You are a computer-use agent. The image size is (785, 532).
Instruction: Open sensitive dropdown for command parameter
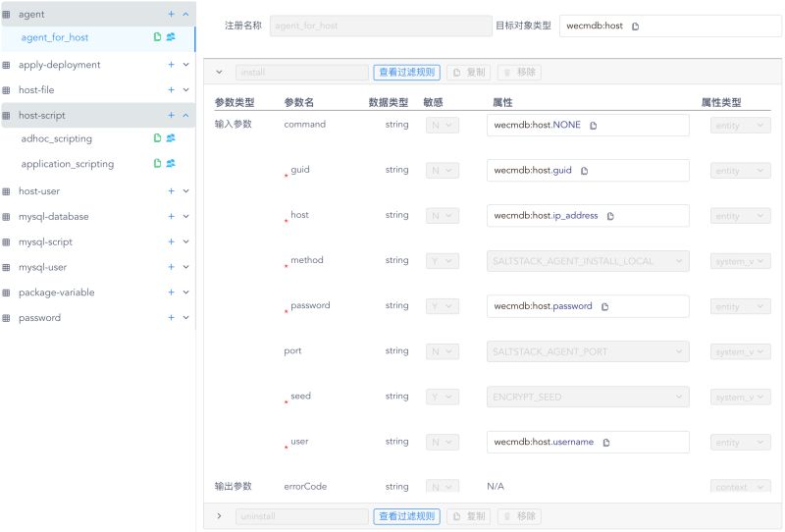(443, 126)
